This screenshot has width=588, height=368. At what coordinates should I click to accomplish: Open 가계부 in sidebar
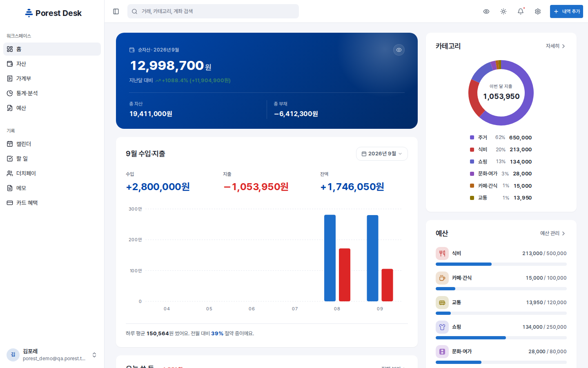(x=52, y=79)
